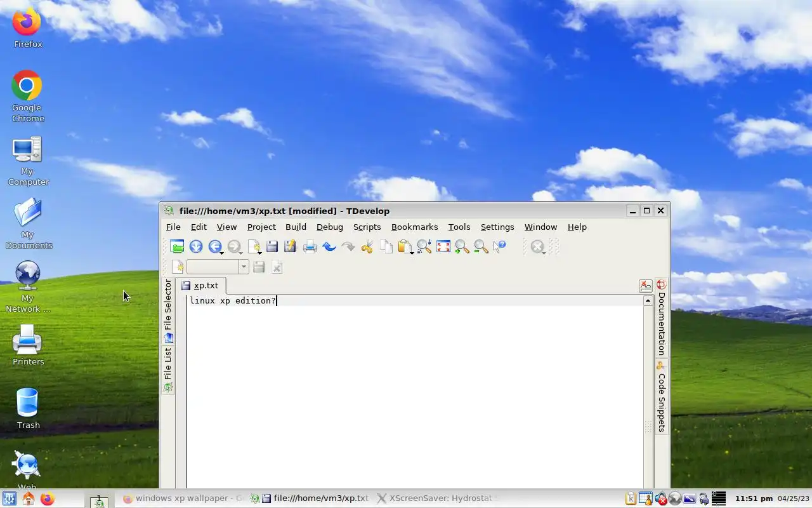The height and width of the screenshot is (508, 812).
Task: Open dropdown arrow on the New file icon
Action: 260,253
